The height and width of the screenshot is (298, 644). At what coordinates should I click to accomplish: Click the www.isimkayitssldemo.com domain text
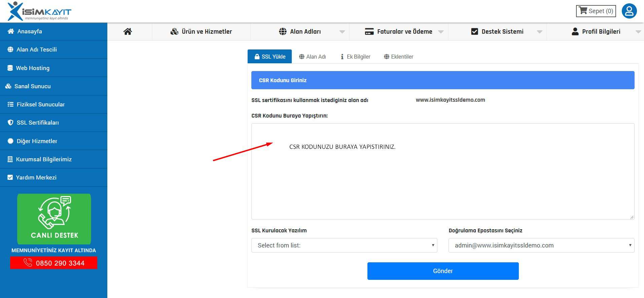point(450,100)
